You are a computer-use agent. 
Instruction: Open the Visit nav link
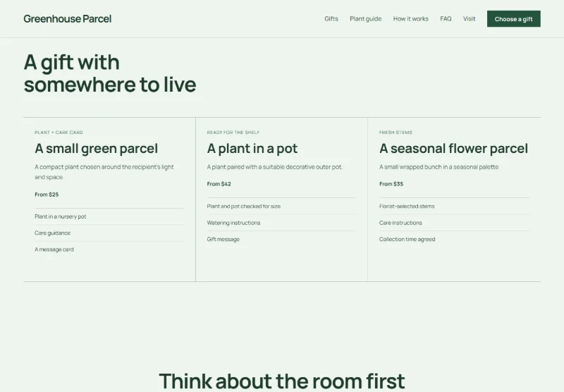coord(469,19)
